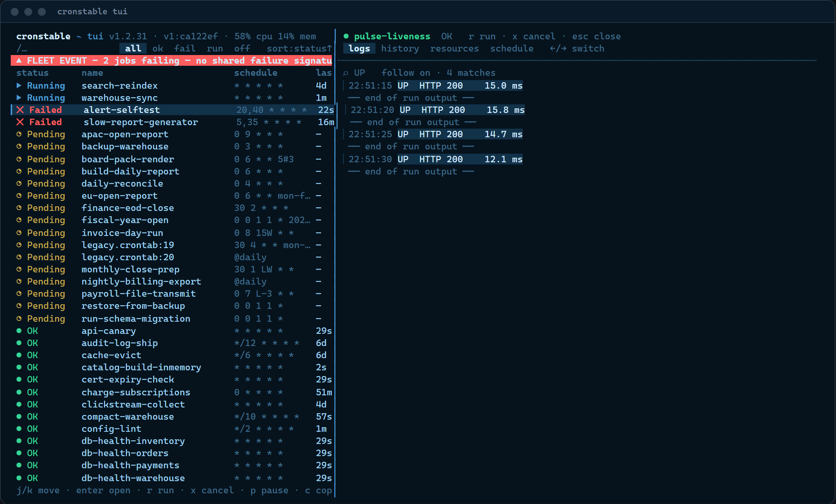Image resolution: width=836 pixels, height=504 pixels.
Task: Select the charge-subscriptions job name
Action: [136, 392]
